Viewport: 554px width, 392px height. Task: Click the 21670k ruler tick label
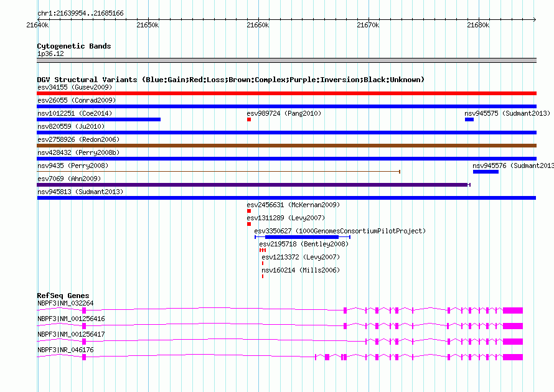click(x=368, y=25)
